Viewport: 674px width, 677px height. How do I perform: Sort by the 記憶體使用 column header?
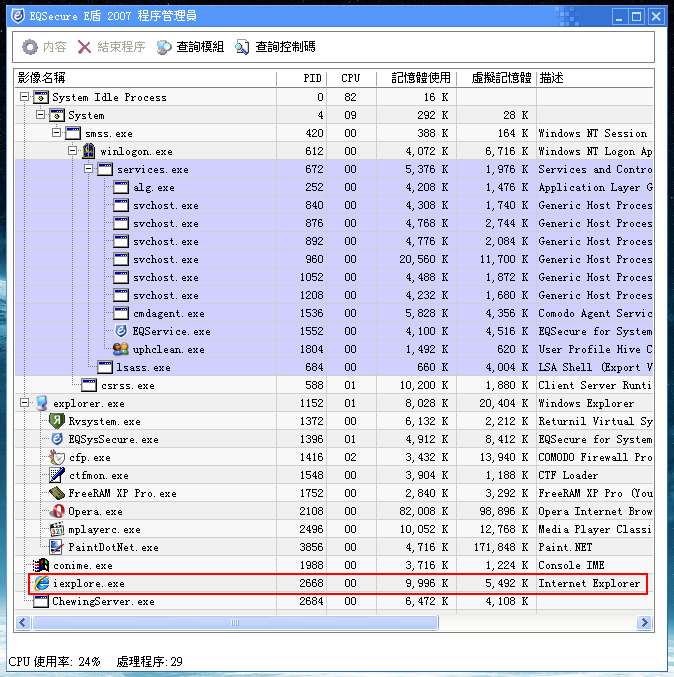(417, 78)
